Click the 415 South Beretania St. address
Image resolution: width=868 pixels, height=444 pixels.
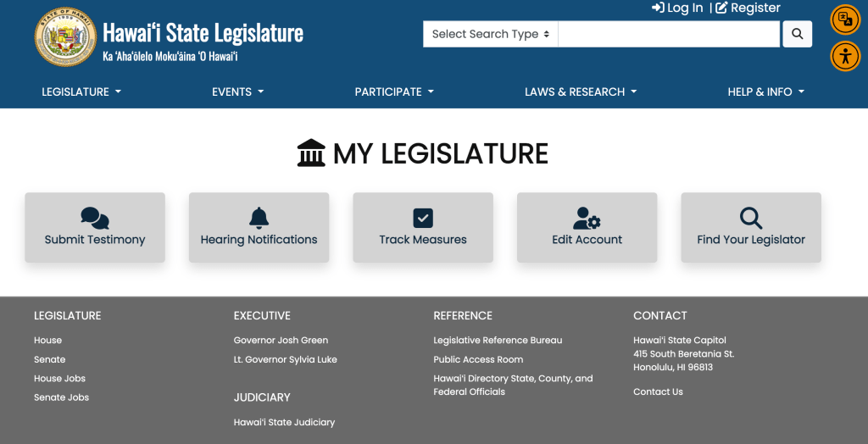(684, 354)
